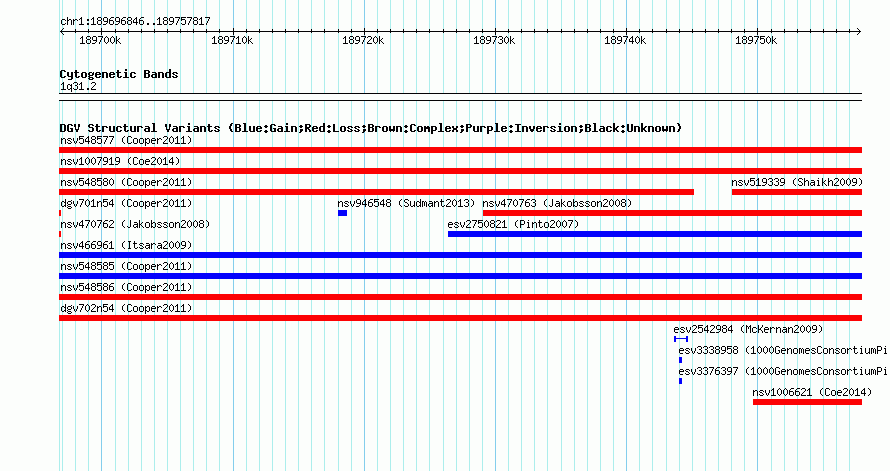Screen dimensions: 890x471
Task: Click the DGV Structural Variants track title
Action: pyautogui.click(x=371, y=128)
